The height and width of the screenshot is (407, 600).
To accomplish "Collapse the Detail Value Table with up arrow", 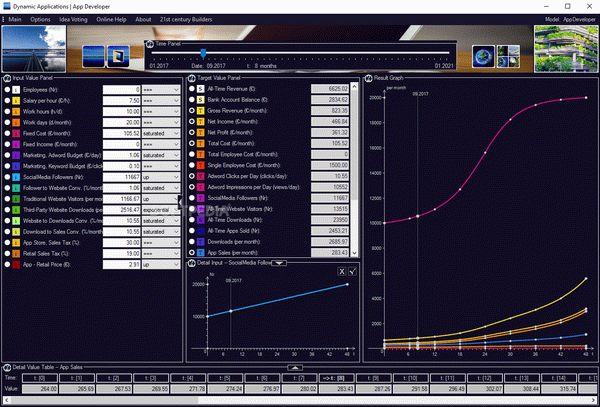I will pyautogui.click(x=295, y=368).
